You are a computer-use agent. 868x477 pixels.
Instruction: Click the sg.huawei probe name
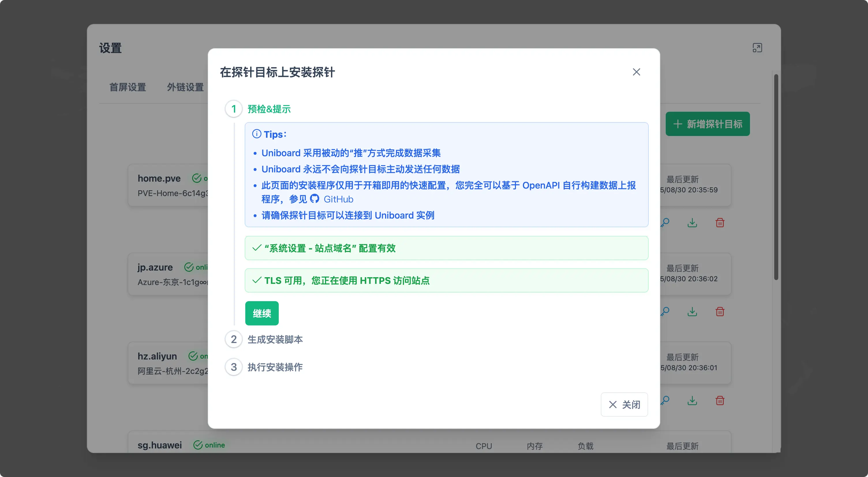coord(159,445)
